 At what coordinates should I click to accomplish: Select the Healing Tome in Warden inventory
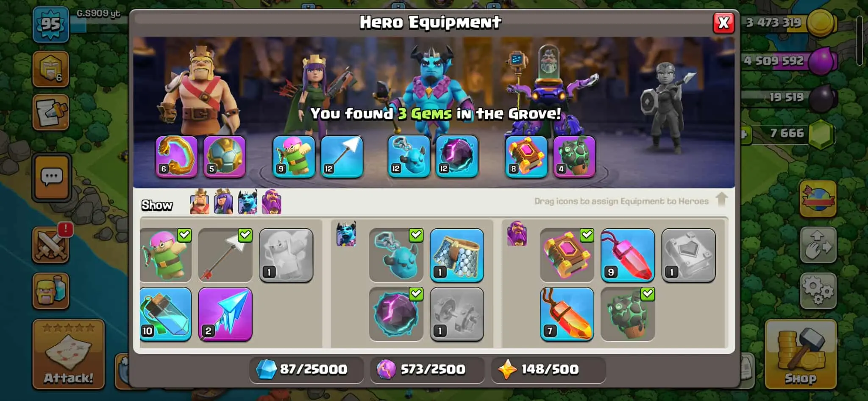click(x=567, y=255)
